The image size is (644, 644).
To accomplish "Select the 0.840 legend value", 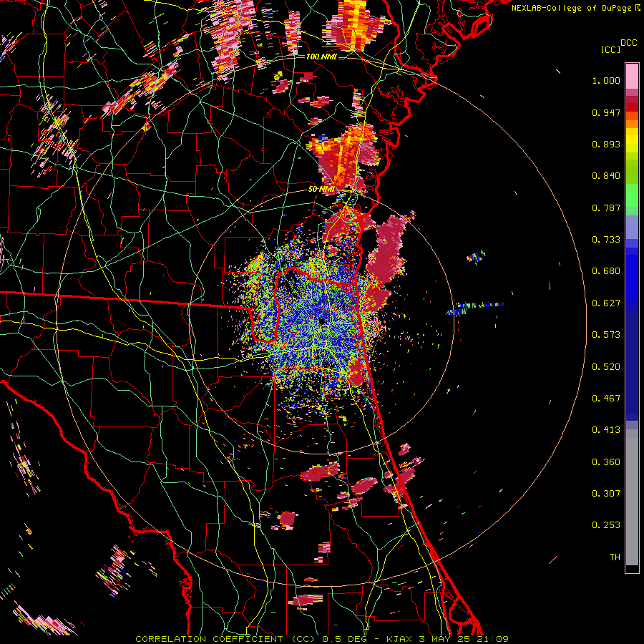I will click(606, 176).
